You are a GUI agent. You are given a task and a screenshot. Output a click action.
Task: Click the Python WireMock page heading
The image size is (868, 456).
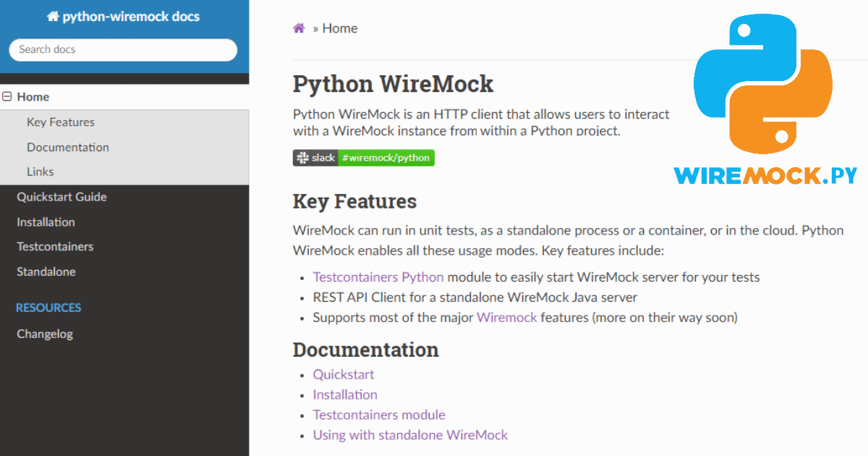click(393, 84)
